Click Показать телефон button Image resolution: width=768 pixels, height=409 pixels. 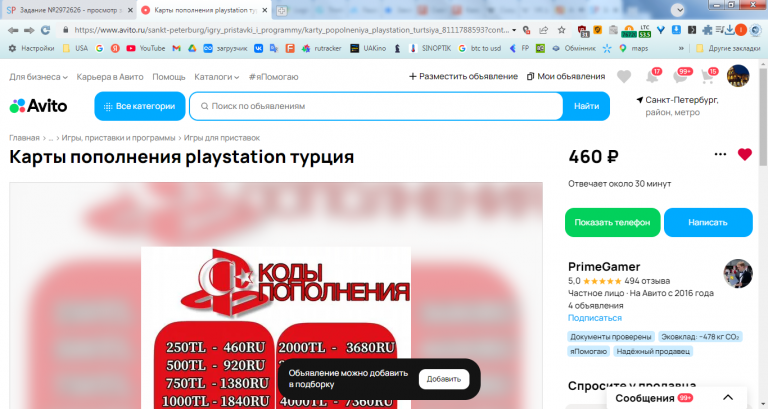pos(612,222)
